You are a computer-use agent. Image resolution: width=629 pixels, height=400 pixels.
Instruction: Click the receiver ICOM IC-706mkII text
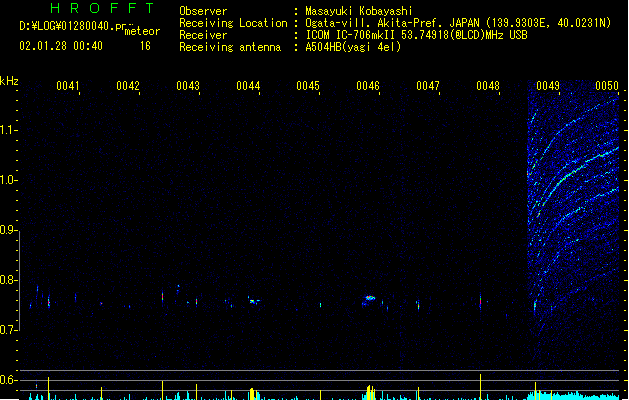point(351,35)
